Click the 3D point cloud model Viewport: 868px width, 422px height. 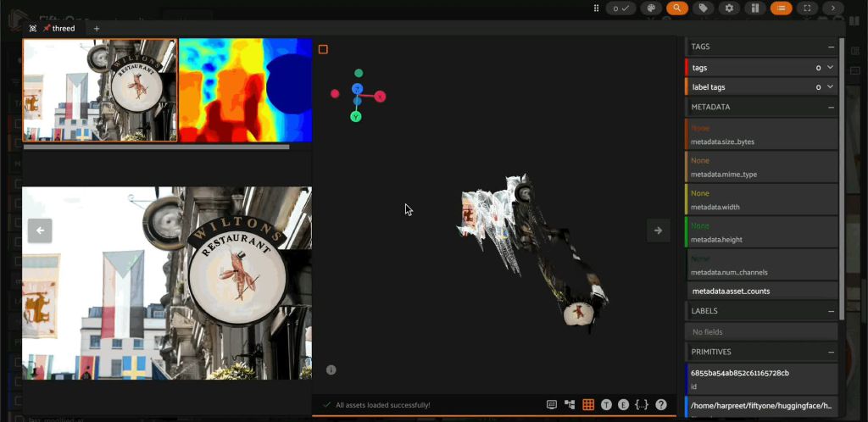pos(532,252)
